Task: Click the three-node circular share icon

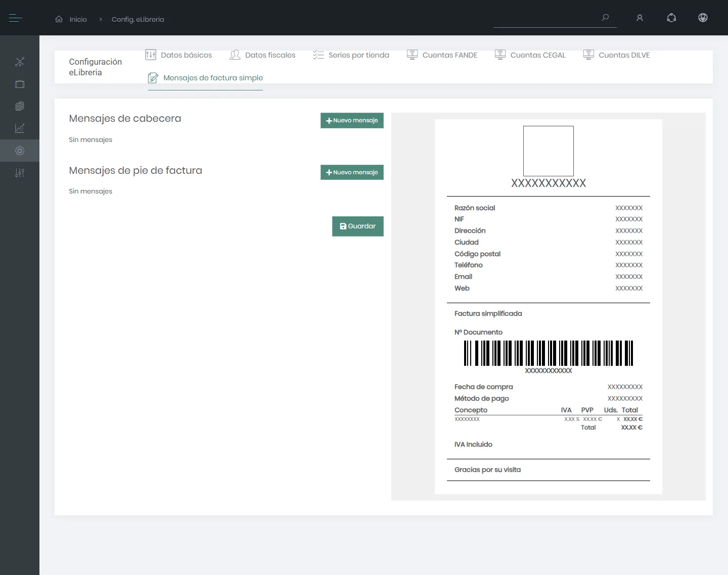Action: 671,18
